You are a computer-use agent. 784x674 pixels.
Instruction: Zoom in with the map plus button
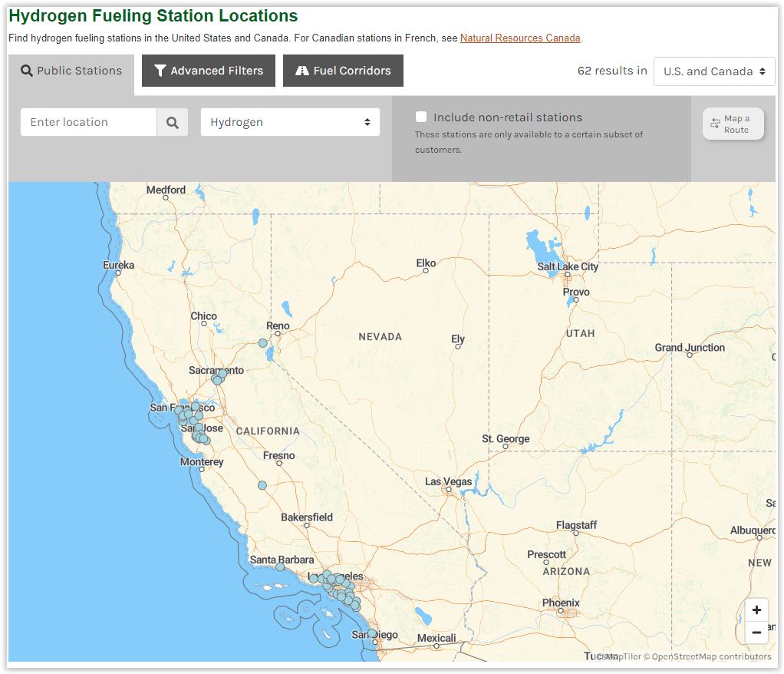pos(756,610)
